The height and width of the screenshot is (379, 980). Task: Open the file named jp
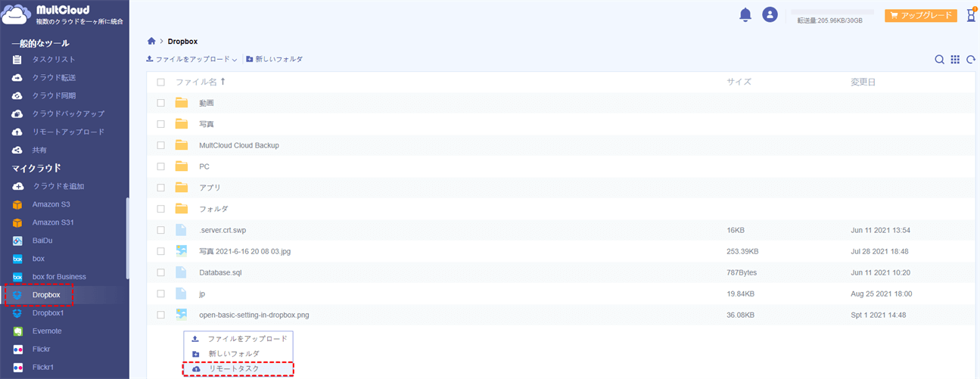pos(203,294)
